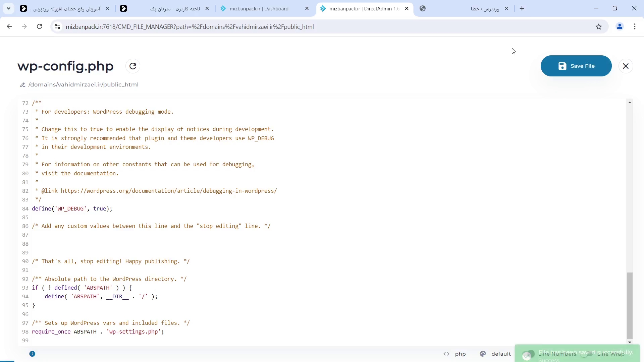Image resolution: width=644 pixels, height=362 pixels.
Task: Click the 'For developers: WordPress debugging mode.' line
Action: coord(104,112)
